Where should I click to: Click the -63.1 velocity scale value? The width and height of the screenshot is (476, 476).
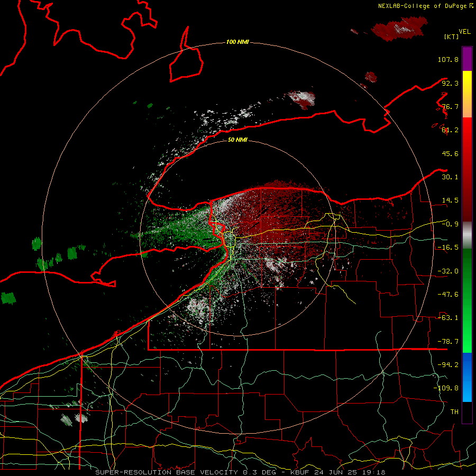(x=448, y=318)
